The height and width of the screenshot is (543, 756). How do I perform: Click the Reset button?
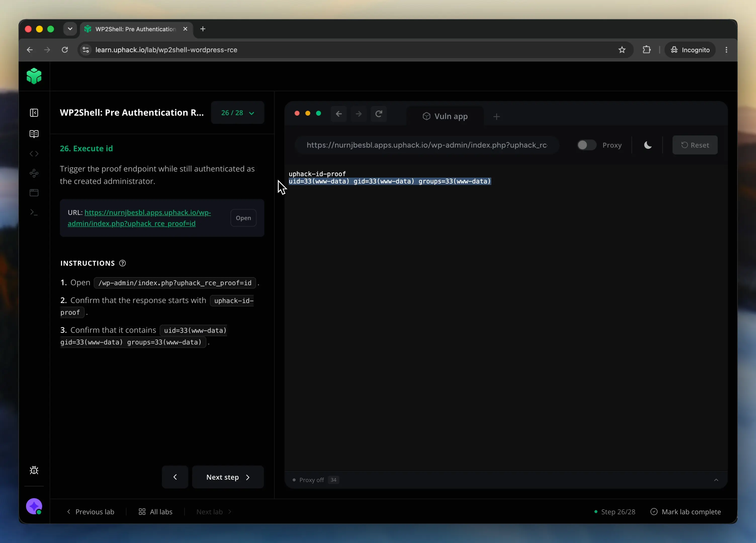695,145
